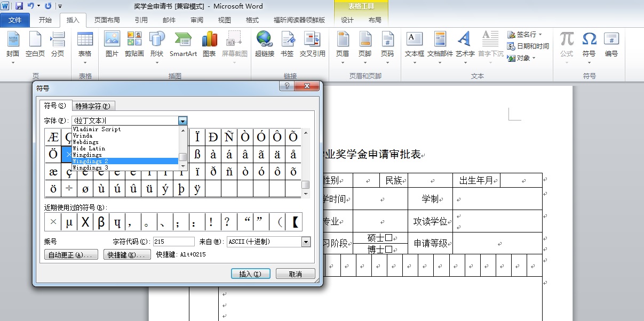644x321 pixels.
Task: Select Vladimir Script in font list
Action: tap(125, 129)
